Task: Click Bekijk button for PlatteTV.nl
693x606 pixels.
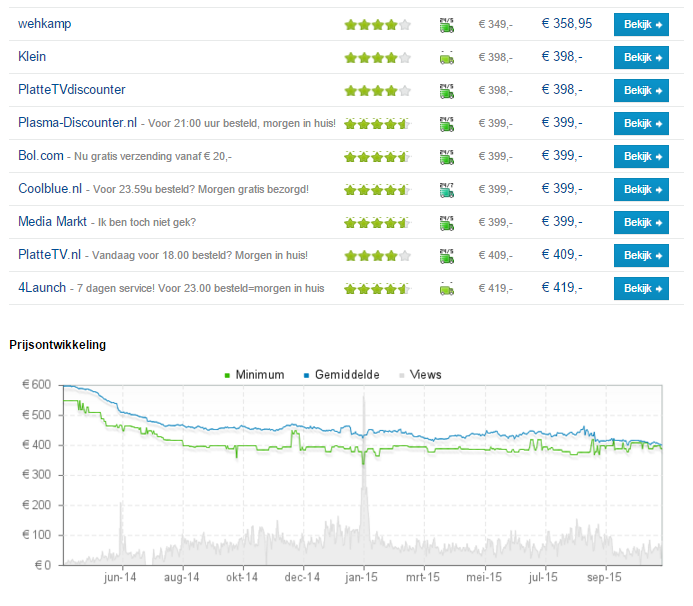Action: tap(641, 255)
